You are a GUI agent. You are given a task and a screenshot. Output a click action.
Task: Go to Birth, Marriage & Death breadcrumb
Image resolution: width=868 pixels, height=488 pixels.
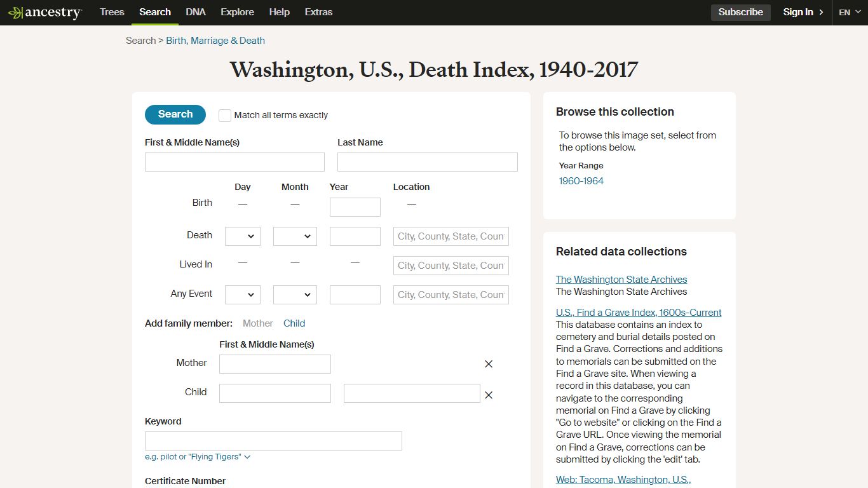(x=215, y=41)
